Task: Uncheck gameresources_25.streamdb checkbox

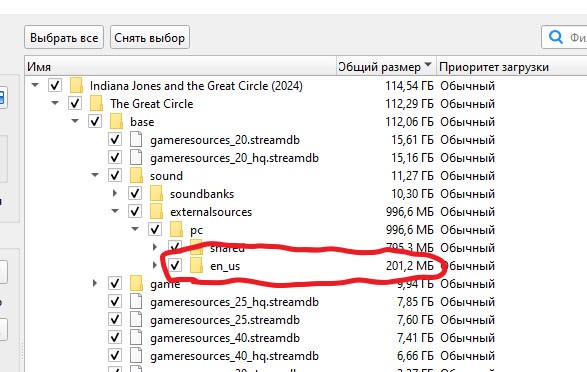Action: (115, 319)
